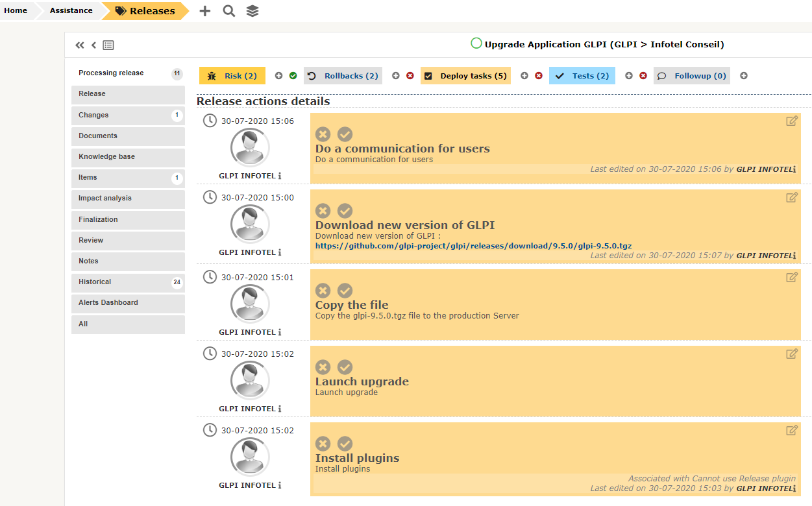Click red cross icon after Tests
This screenshot has height=506, width=812.
tap(643, 76)
